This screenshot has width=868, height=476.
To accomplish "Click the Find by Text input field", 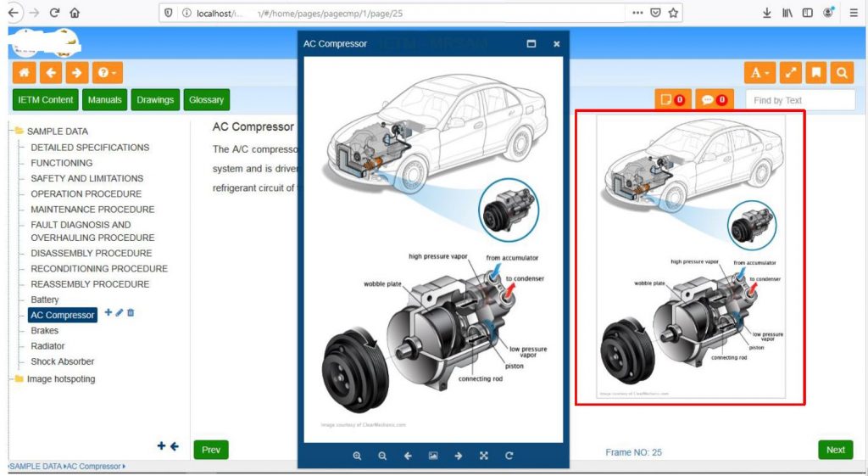I will point(800,100).
